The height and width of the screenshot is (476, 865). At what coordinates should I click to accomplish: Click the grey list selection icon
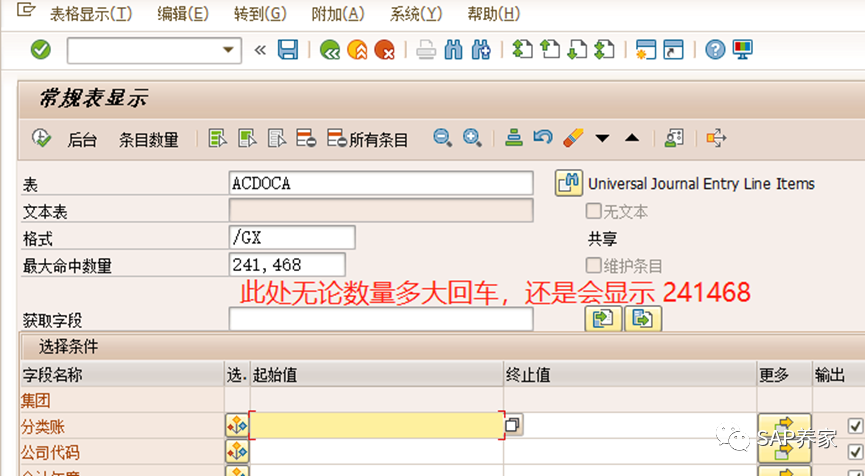pyautogui.click(x=277, y=138)
